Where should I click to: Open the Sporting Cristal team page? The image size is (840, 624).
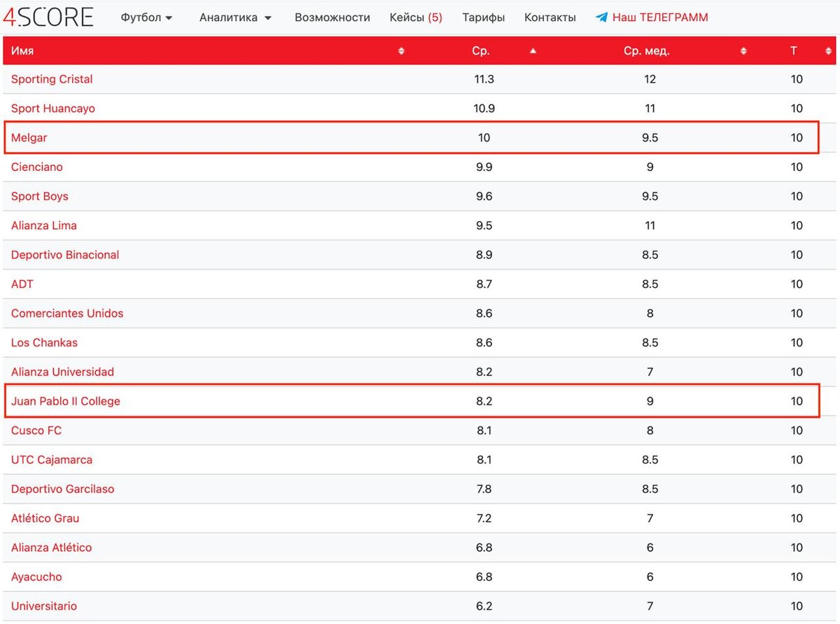click(52, 79)
